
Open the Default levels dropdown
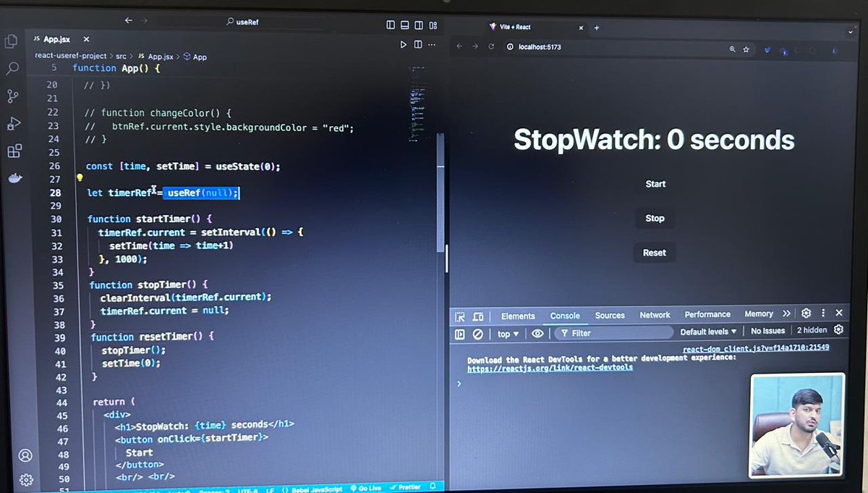(708, 332)
